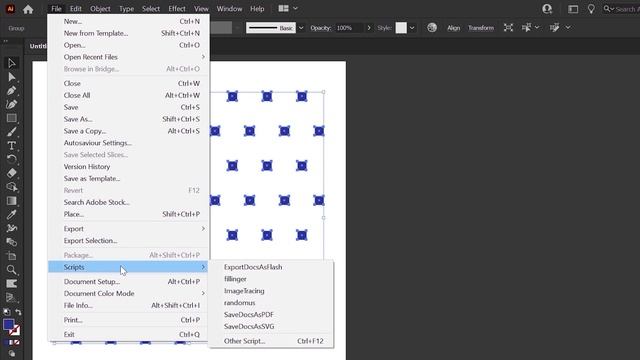640x360 pixels.
Task: Open the Arrange Documents icon
Action: (x=283, y=9)
